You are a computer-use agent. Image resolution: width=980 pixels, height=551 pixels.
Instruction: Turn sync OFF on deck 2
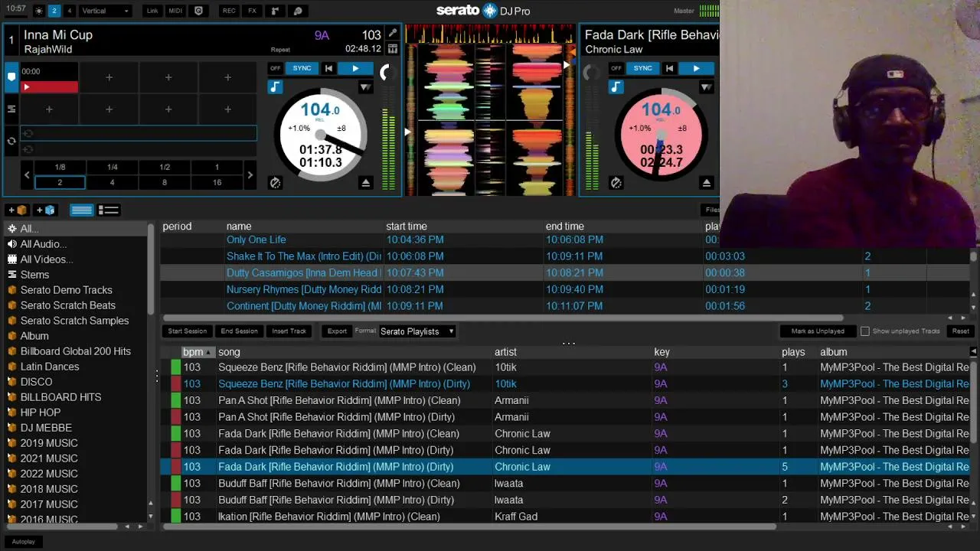616,68
